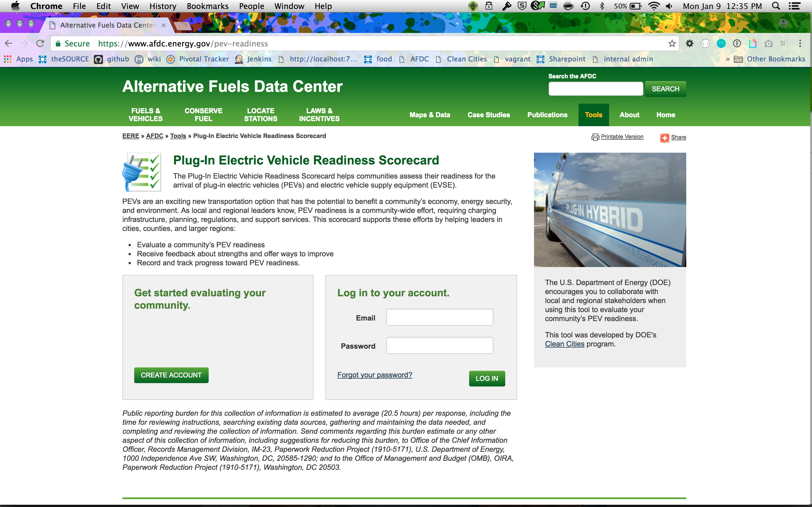Viewport: 812px width, 507px height.
Task: Open the Printable Version link
Action: click(622, 137)
